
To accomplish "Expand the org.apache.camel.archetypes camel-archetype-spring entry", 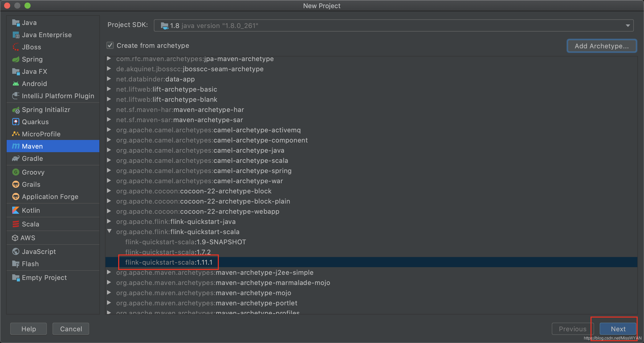I will 110,171.
